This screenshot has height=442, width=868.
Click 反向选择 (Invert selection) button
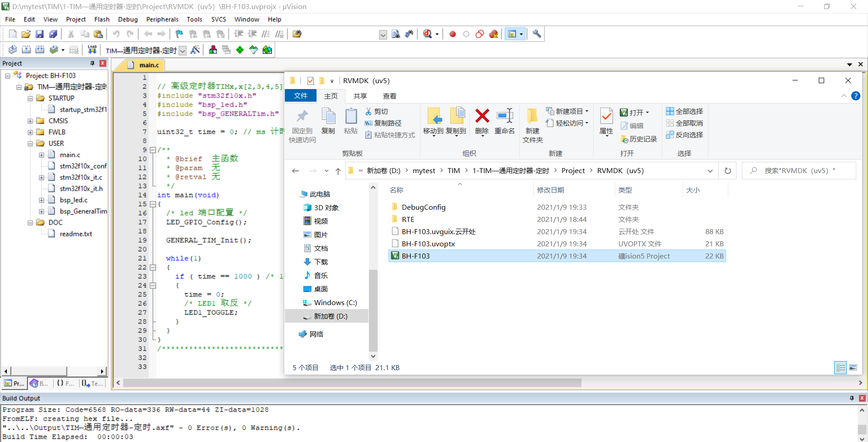click(x=684, y=135)
